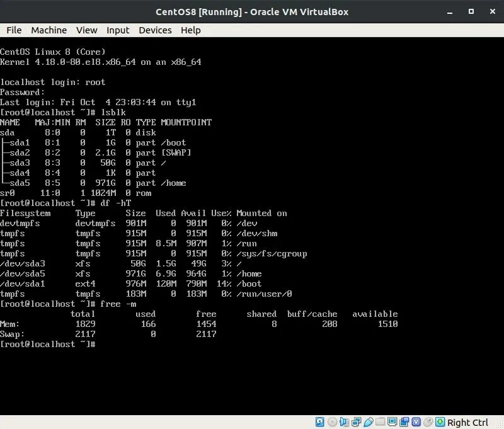Click the sr0 rom device name

[x=8, y=193]
